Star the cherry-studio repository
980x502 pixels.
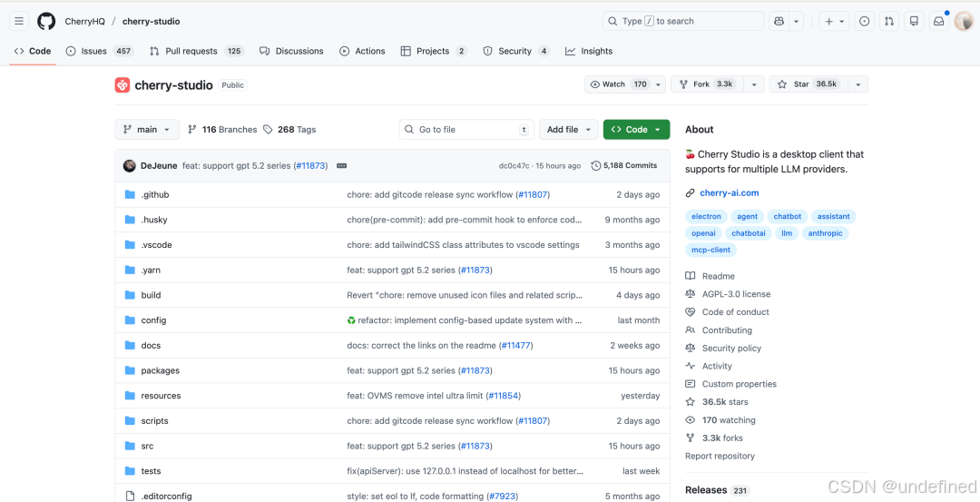pos(809,84)
